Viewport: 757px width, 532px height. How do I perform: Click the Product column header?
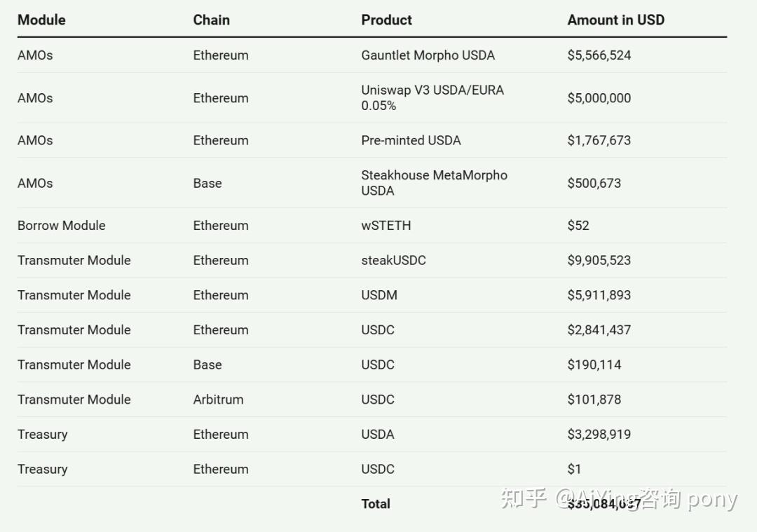click(x=386, y=20)
